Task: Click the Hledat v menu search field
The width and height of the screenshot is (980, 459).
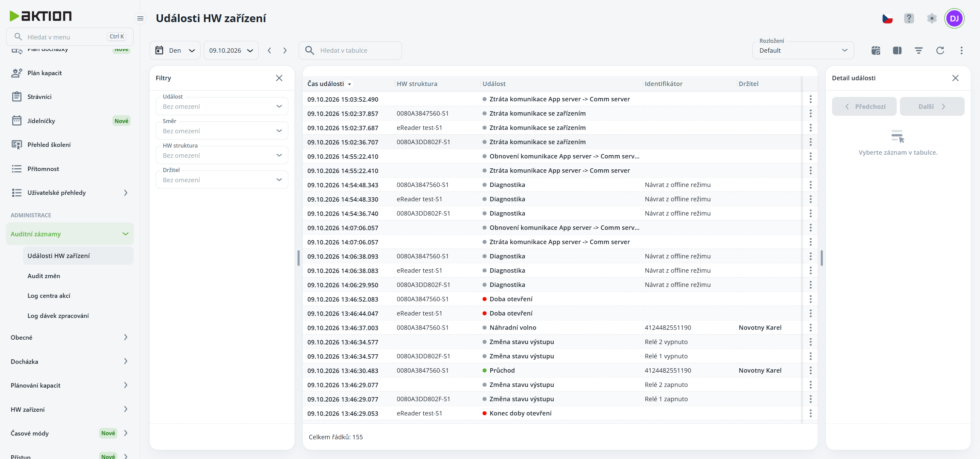Action: pyautogui.click(x=70, y=37)
